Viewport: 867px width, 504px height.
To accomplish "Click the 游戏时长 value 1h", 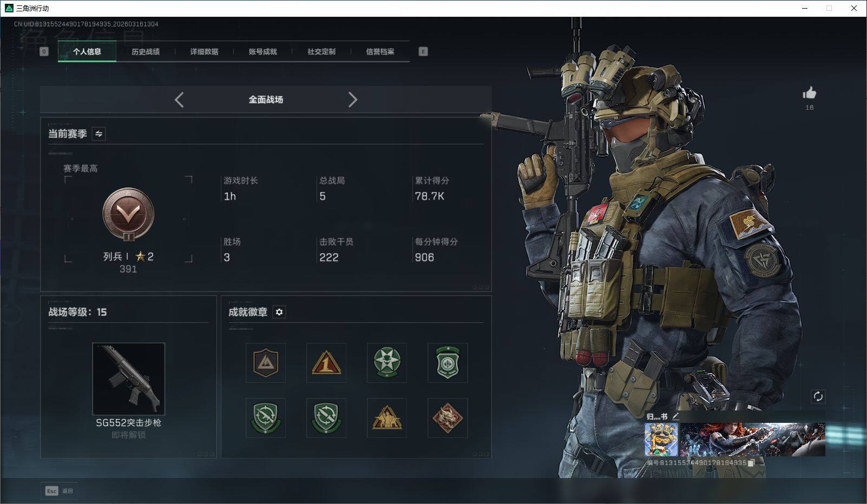I will coord(230,196).
